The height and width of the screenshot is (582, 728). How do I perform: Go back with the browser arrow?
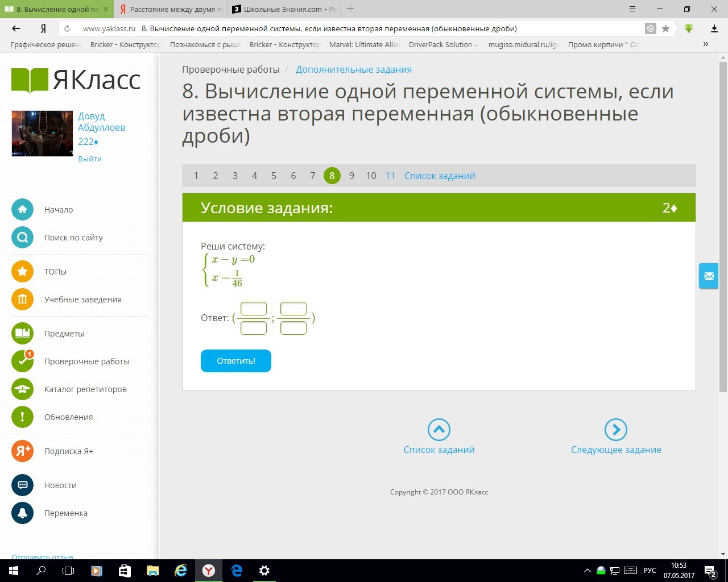coord(16,28)
